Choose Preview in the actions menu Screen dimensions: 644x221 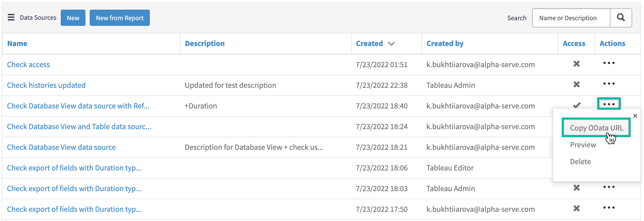click(x=583, y=144)
